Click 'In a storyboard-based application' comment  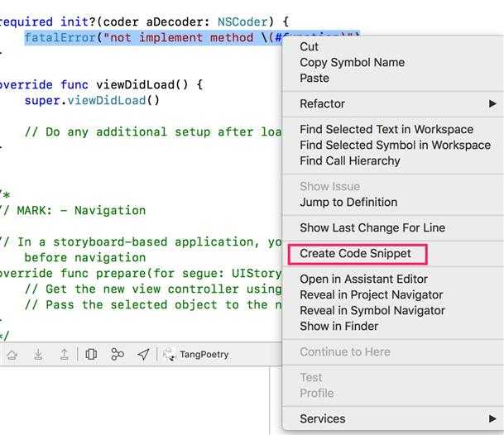141,242
